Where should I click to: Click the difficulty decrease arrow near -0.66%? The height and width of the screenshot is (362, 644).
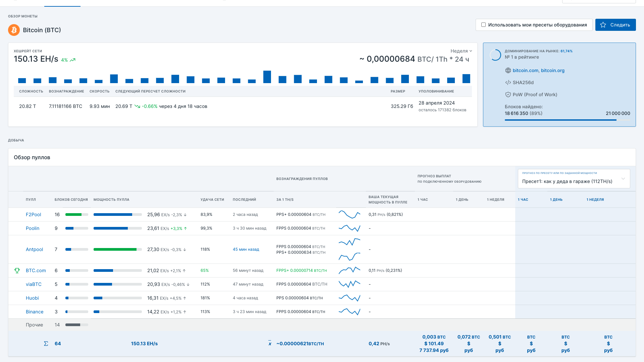tap(137, 106)
